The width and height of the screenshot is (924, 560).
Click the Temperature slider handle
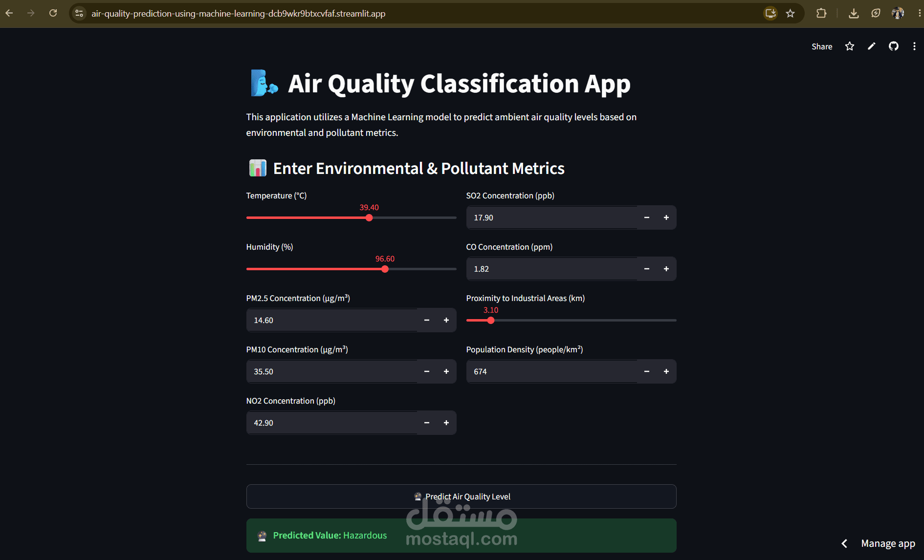point(369,218)
